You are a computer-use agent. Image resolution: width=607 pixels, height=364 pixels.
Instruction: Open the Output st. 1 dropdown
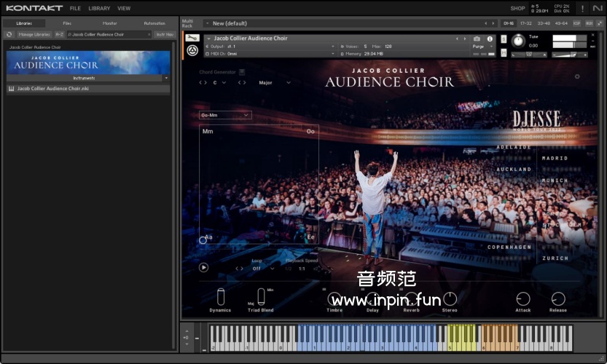pos(270,47)
